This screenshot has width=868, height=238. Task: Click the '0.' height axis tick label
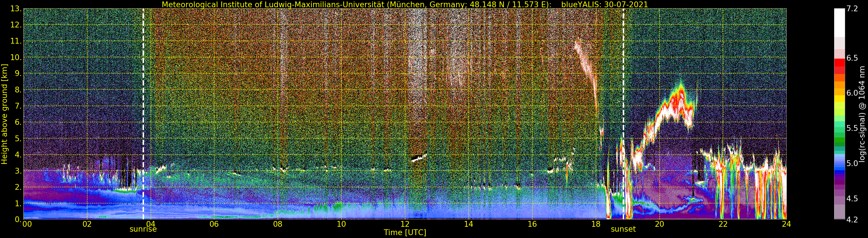click(18, 219)
